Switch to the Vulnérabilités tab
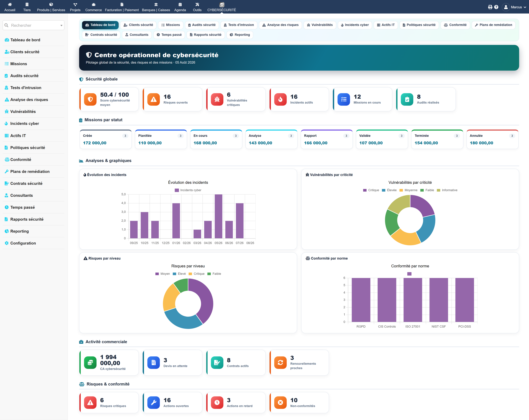Screen dimensions: 529x420 tap(320, 25)
